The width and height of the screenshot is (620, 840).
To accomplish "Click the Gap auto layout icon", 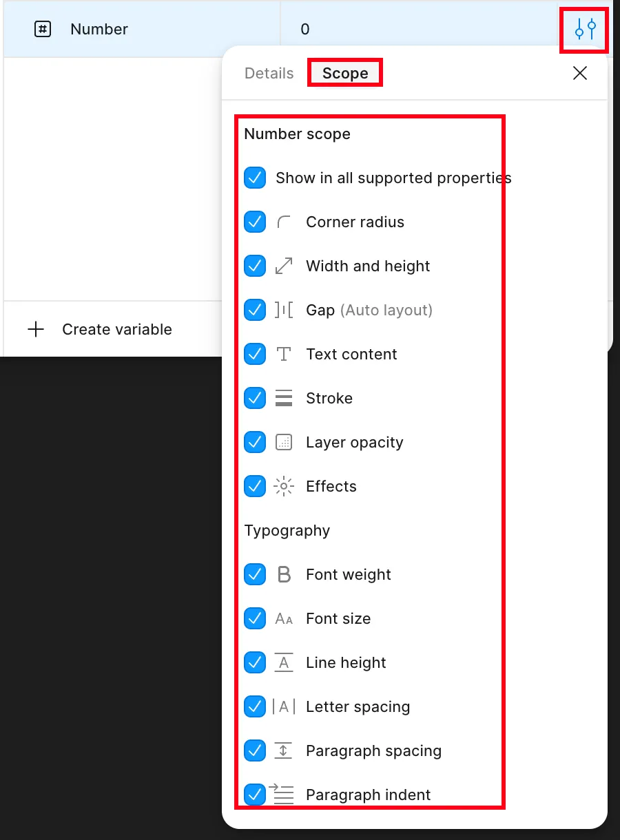I will (x=283, y=311).
